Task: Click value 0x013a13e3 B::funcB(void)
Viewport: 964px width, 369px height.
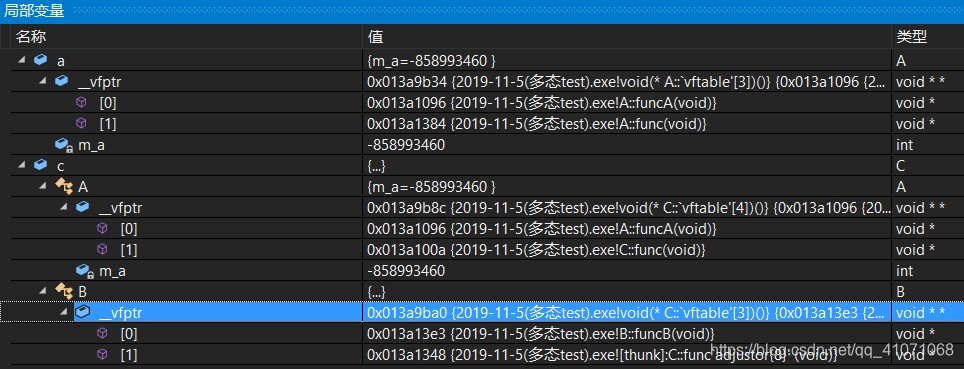Action: [x=540, y=334]
